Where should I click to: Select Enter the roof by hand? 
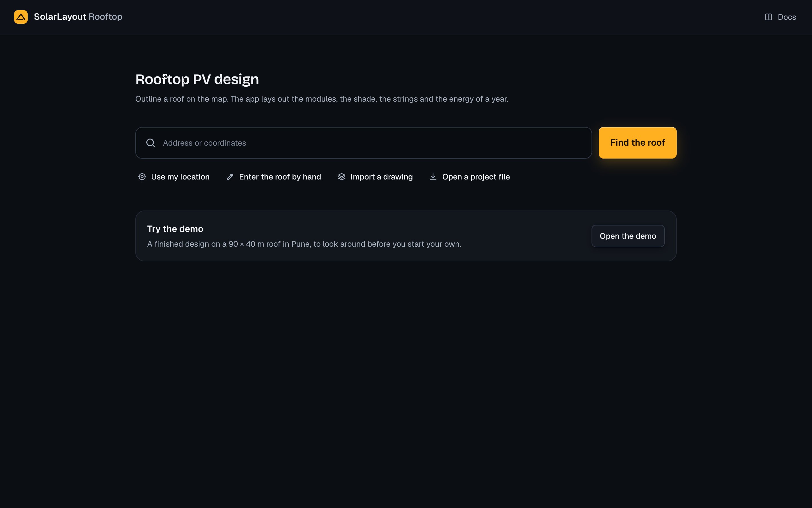coord(273,177)
